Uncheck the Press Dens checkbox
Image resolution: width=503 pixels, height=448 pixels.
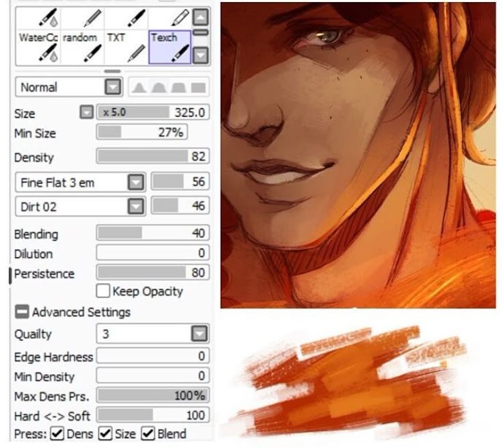[57, 434]
